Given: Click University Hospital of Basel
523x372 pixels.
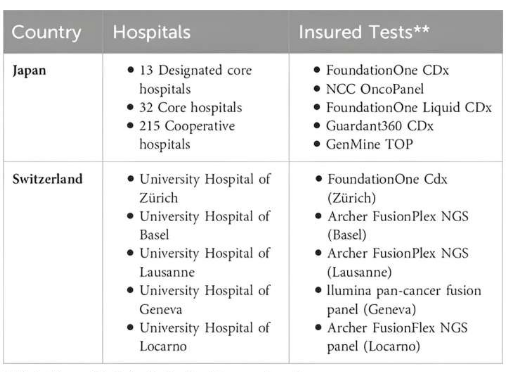Looking at the screenshot, I should click(x=205, y=226).
